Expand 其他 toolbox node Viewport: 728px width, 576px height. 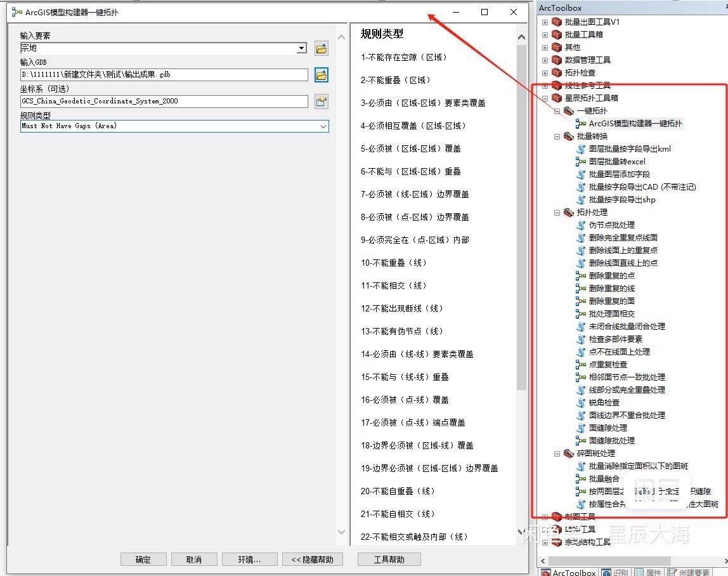pos(545,48)
